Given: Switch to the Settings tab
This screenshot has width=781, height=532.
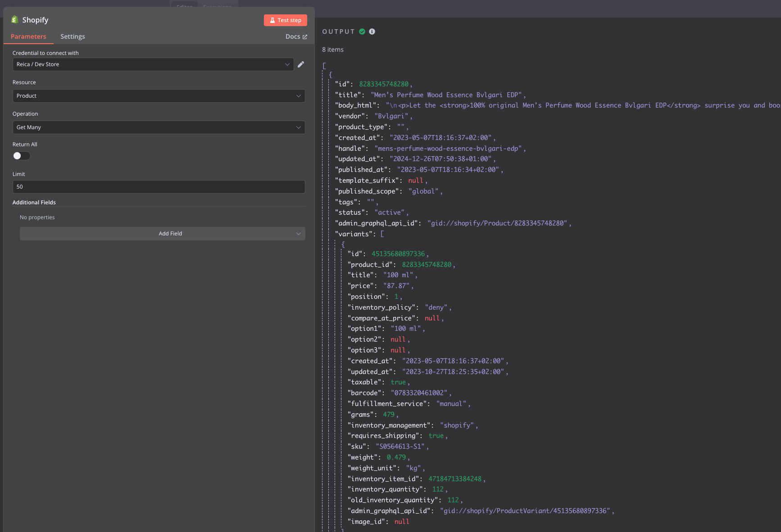Looking at the screenshot, I should pos(73,36).
